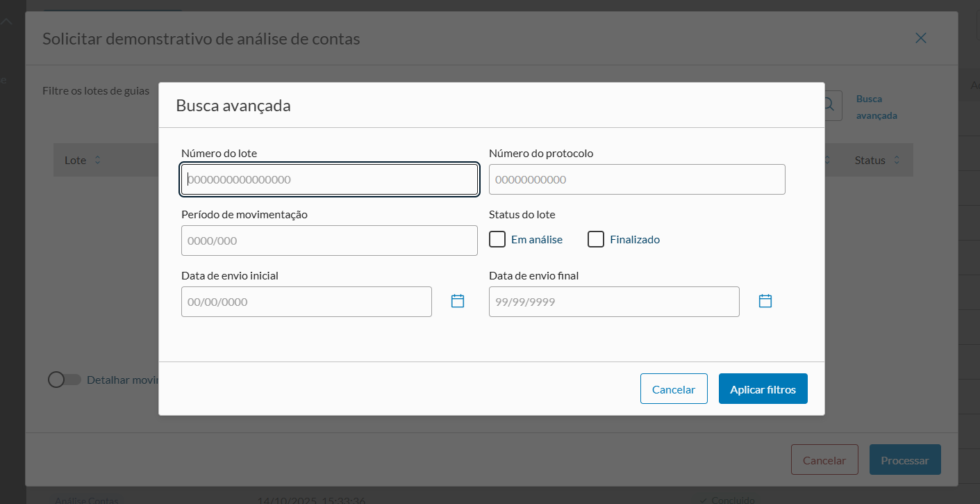Viewport: 980px width, 504px height.
Task: Click the Data de envio final input
Action: (614, 302)
